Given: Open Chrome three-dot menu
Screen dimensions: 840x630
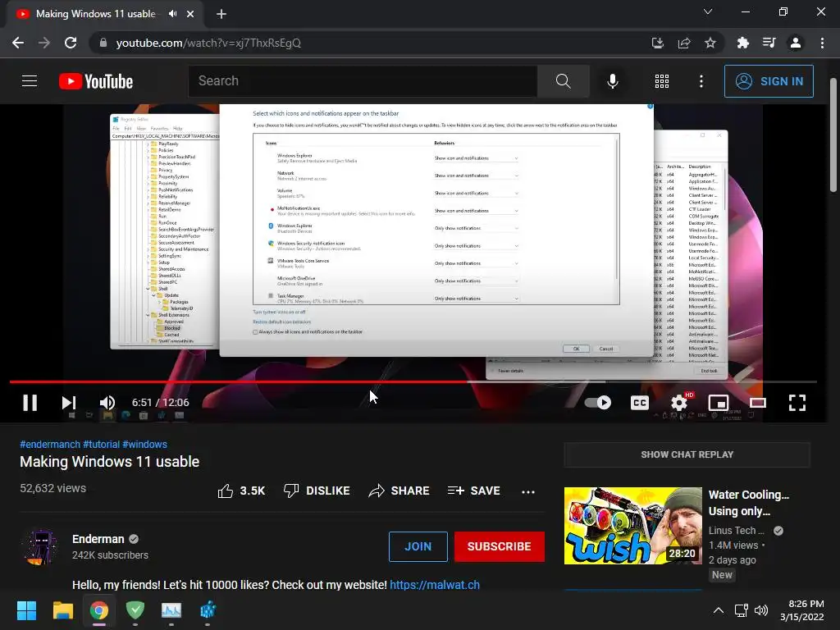Looking at the screenshot, I should pyautogui.click(x=822, y=43).
